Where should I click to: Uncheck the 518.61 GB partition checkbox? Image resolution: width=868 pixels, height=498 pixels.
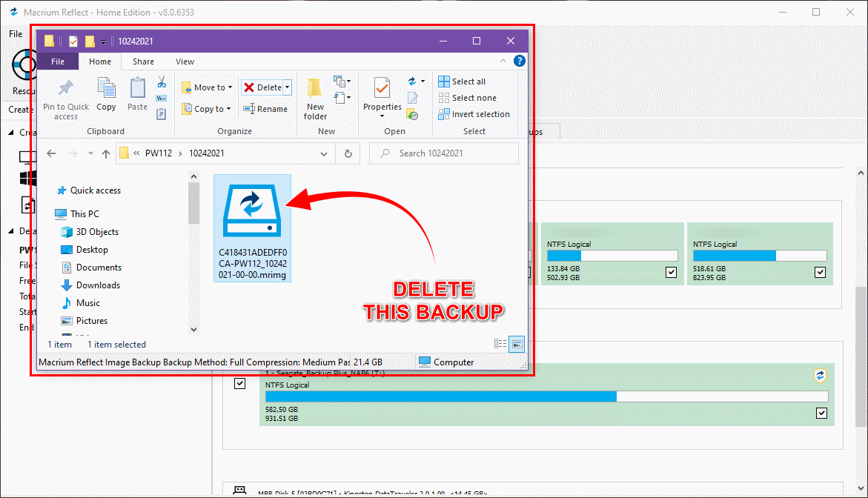(821, 272)
